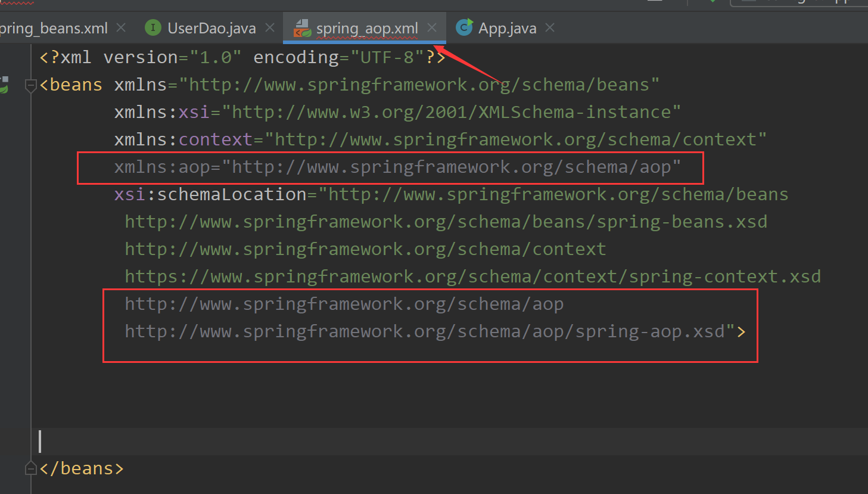
Task: Click fold marker next to closing beans tag
Action: [30, 468]
